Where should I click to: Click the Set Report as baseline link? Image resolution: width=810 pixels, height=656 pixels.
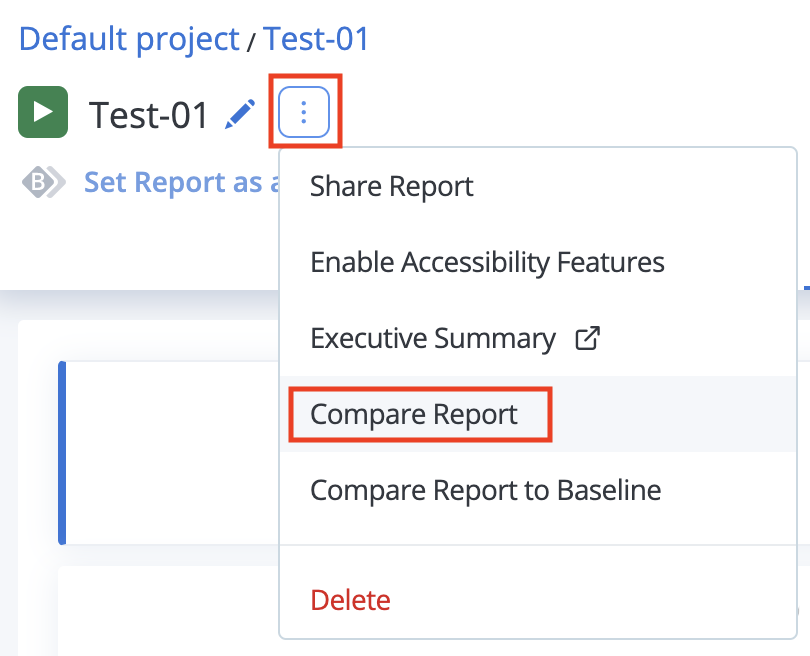pyautogui.click(x=182, y=182)
